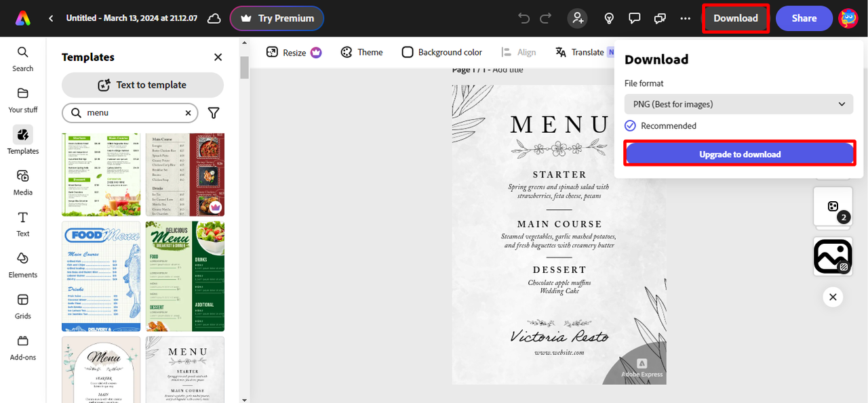Select the green Delicious Menu salad template
Image resolution: width=868 pixels, height=403 pixels.
(185, 276)
